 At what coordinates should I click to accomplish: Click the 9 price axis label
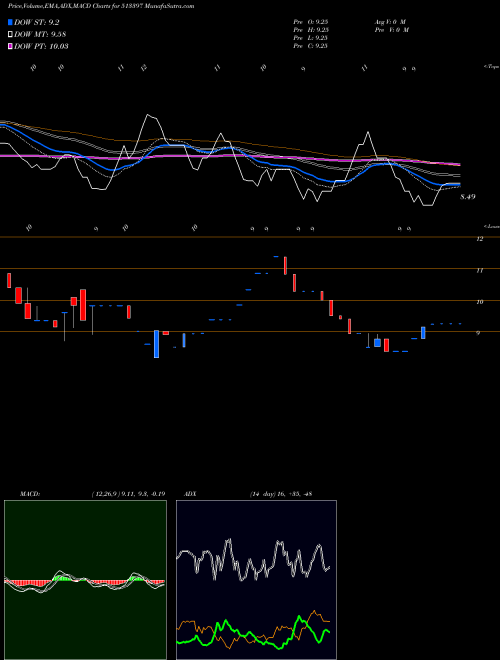tap(479, 333)
